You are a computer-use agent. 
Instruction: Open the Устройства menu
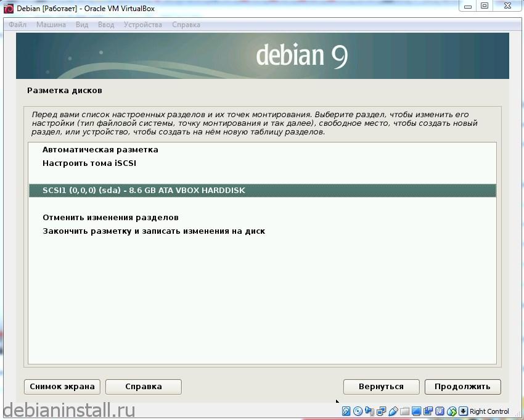click(142, 25)
